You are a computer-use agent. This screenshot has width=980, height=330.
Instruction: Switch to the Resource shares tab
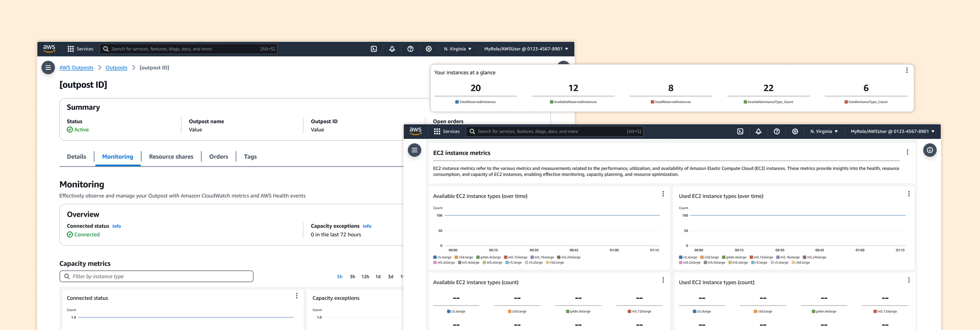pyautogui.click(x=171, y=157)
